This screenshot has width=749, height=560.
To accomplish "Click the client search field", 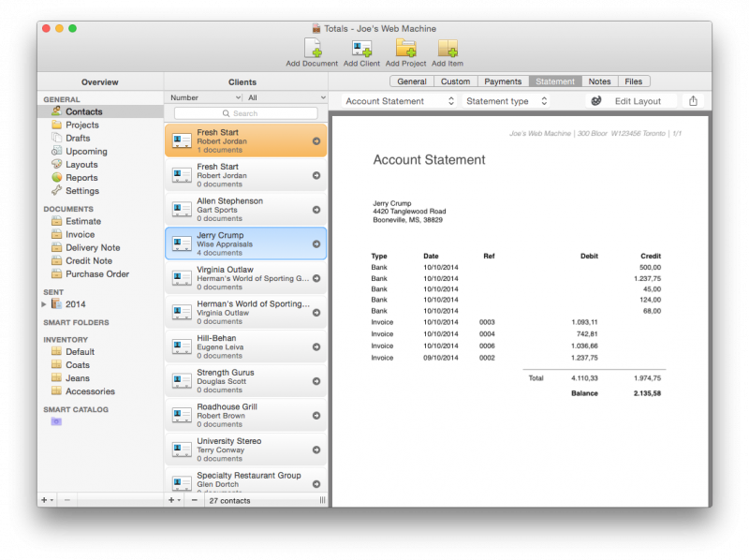I will pyautogui.click(x=245, y=113).
